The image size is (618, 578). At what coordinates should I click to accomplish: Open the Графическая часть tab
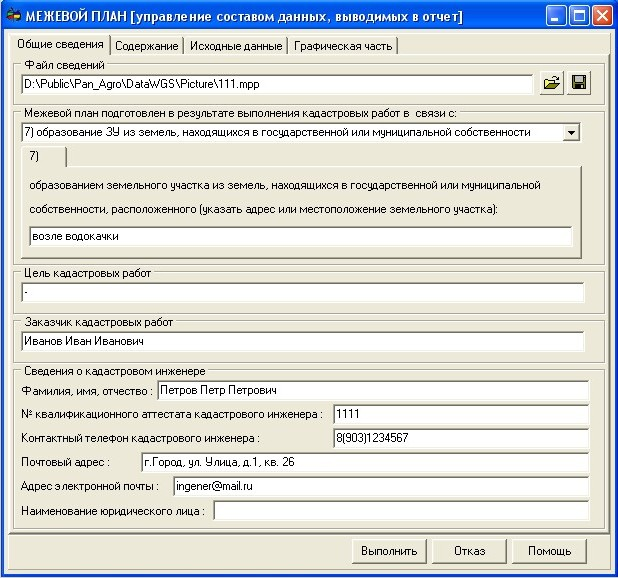tap(344, 46)
